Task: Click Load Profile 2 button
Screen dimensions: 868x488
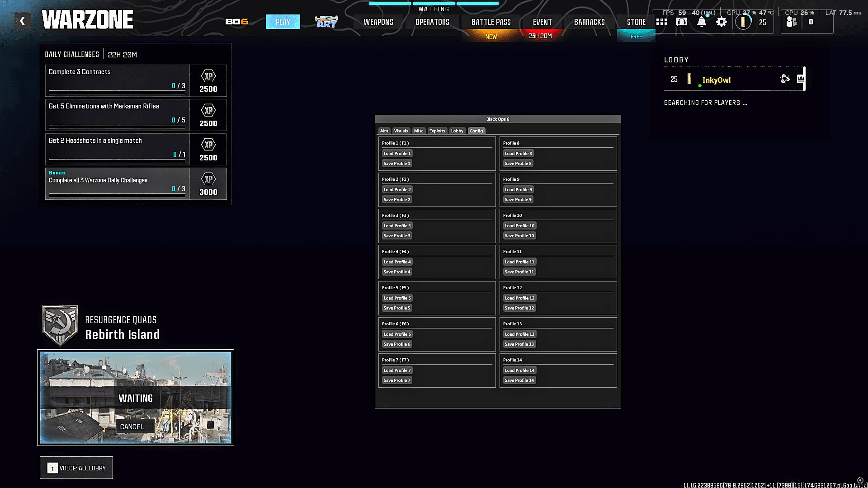Action: click(x=397, y=190)
